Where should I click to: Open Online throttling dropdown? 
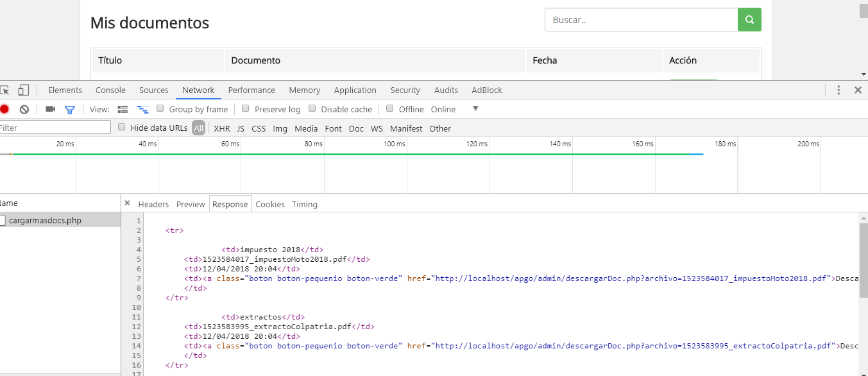475,109
